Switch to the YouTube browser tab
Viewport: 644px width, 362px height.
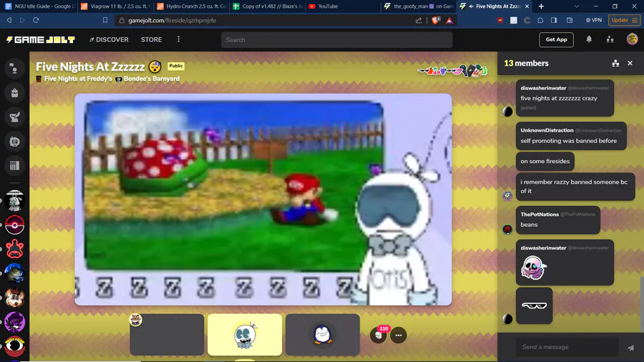tap(343, 6)
